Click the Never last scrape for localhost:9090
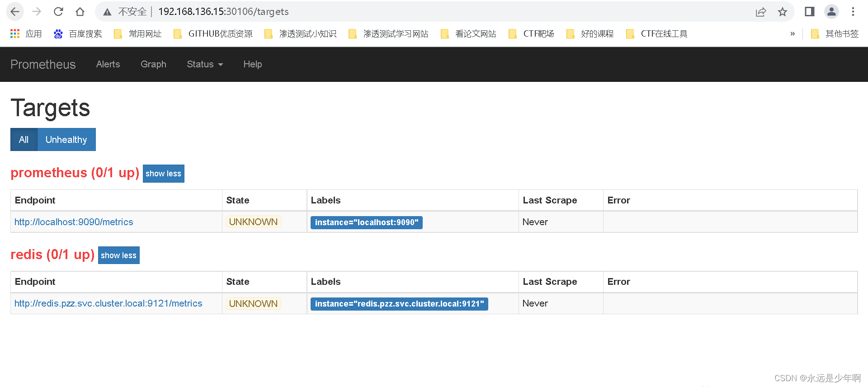 pyautogui.click(x=535, y=222)
